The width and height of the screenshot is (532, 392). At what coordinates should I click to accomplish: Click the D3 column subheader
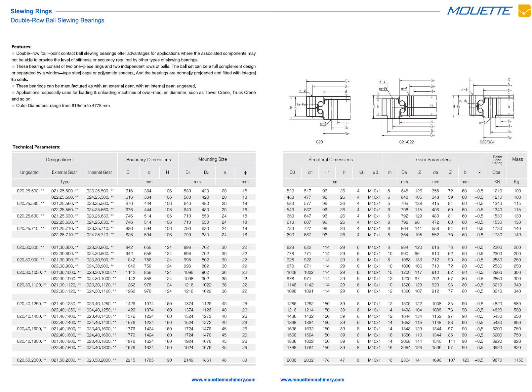[292, 173]
